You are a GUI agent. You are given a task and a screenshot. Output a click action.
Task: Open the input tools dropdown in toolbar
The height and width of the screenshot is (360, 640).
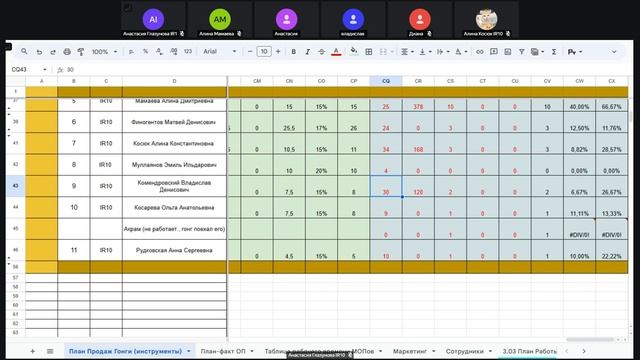(x=574, y=52)
